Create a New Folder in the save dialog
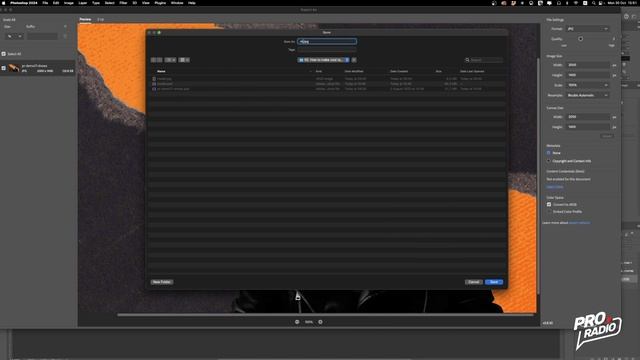 [162, 282]
